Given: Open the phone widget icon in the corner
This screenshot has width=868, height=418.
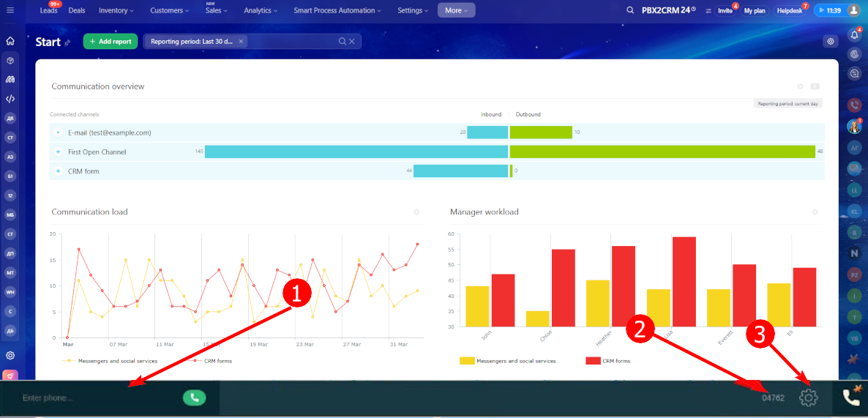Looking at the screenshot, I should (x=851, y=397).
